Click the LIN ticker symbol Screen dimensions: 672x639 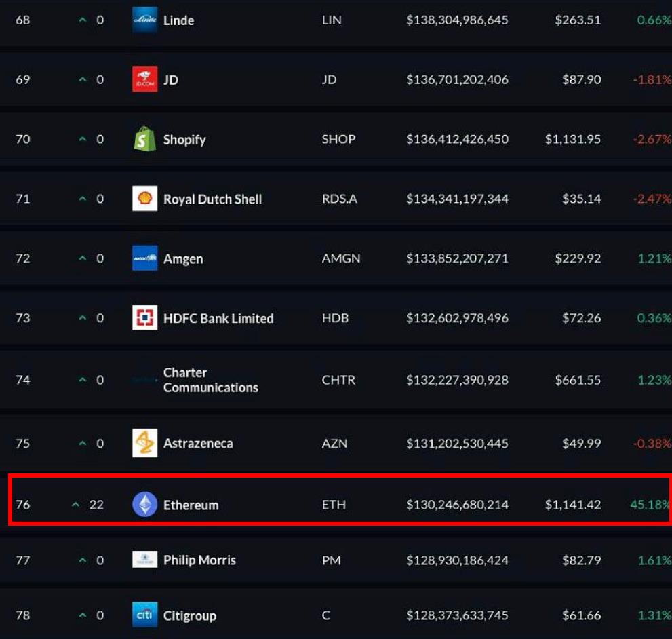tap(332, 20)
